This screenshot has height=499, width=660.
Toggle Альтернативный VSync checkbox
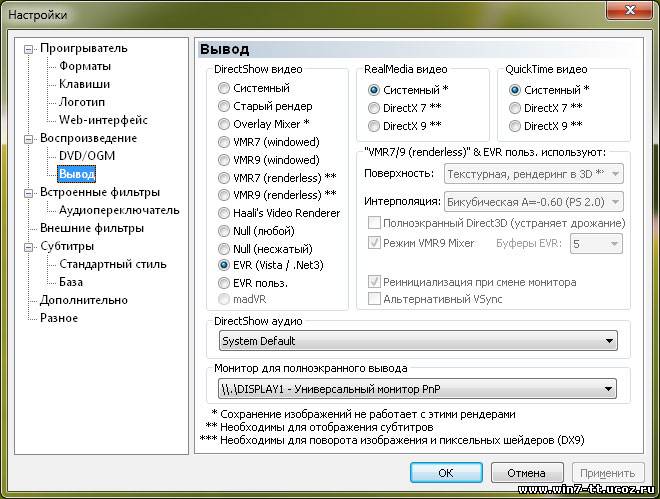pos(374,299)
